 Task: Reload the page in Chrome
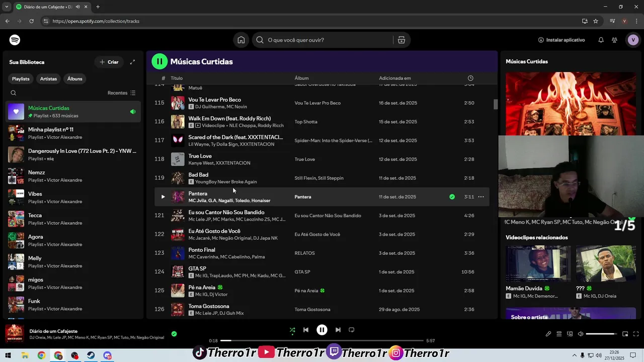(x=31, y=21)
